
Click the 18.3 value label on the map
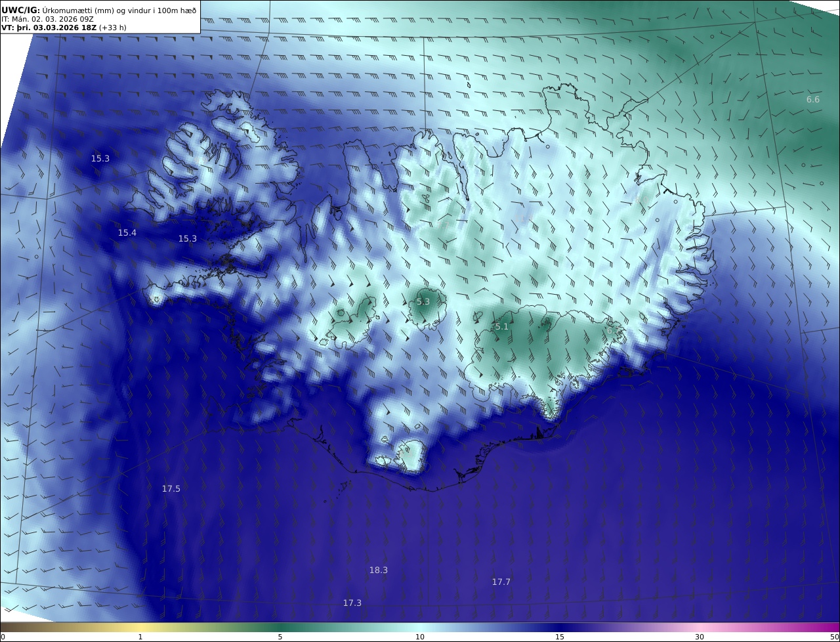pyautogui.click(x=379, y=570)
